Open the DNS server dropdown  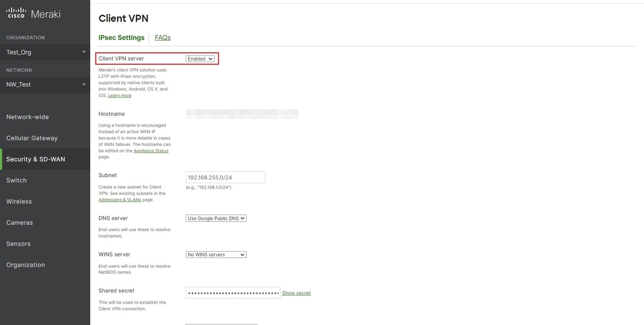pyautogui.click(x=216, y=218)
